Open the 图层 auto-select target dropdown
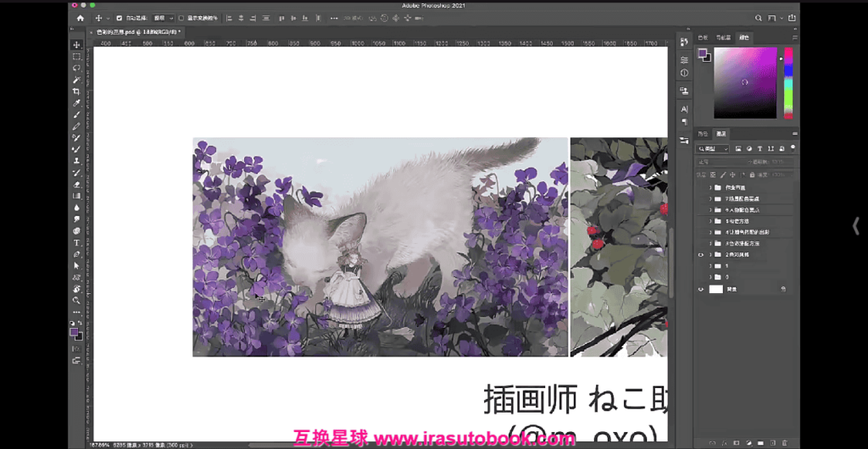This screenshot has height=449, width=868. click(164, 19)
